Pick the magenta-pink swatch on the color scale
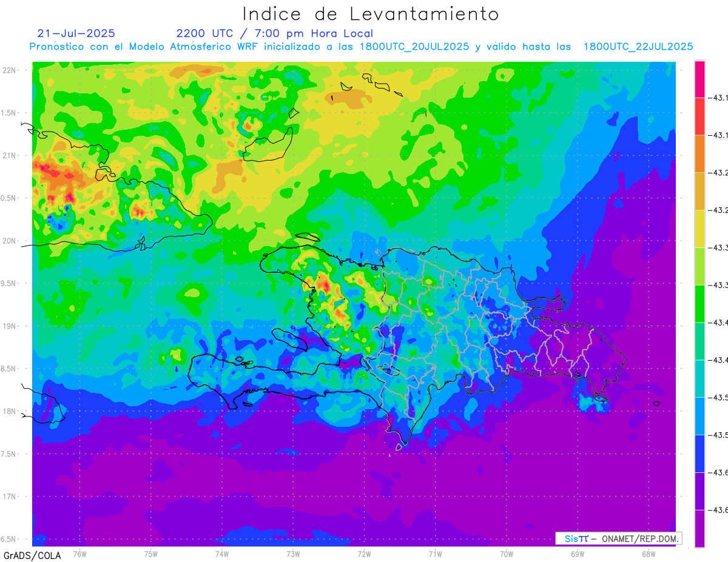 coord(699,79)
